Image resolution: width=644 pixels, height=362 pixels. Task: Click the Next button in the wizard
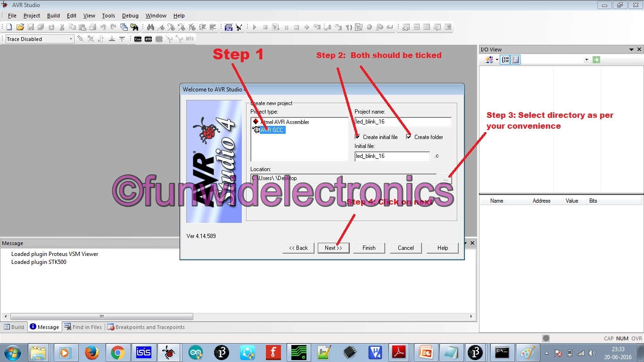tap(333, 247)
